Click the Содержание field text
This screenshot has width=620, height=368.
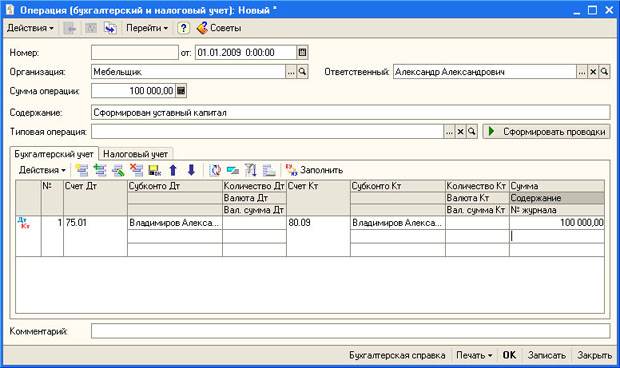(x=350, y=113)
